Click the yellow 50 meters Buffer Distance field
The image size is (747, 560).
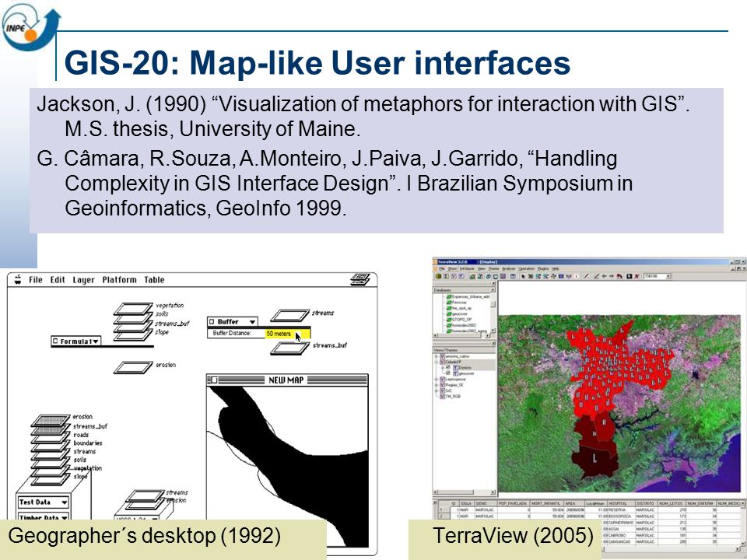click(x=287, y=334)
